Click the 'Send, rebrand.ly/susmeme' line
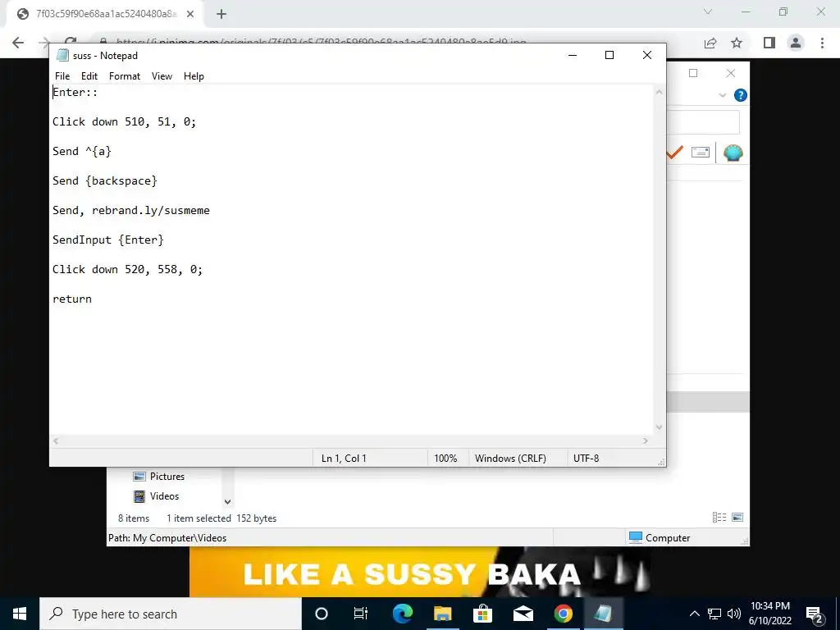The width and height of the screenshot is (840, 630). click(131, 210)
